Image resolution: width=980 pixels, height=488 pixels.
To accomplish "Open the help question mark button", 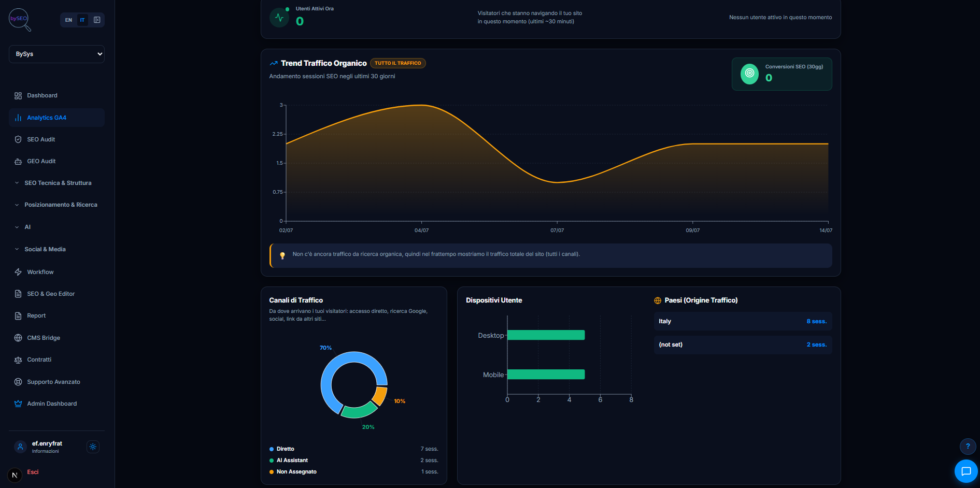I will [968, 446].
